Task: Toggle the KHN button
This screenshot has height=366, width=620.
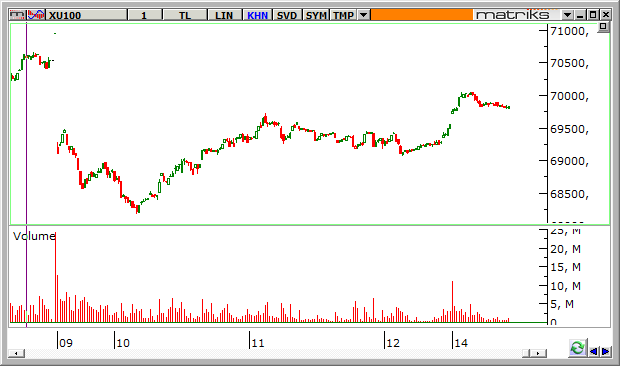Action: pyautogui.click(x=257, y=15)
